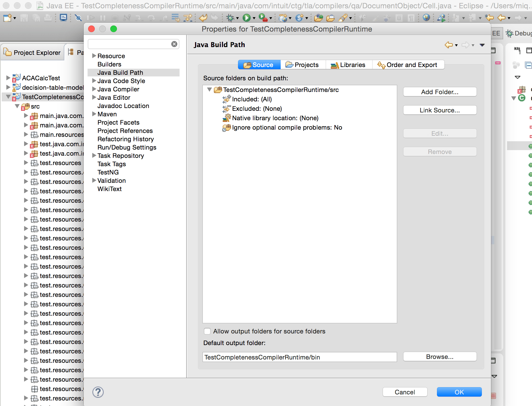Screen dimensions: 532x406
Task: Expand the Java Editor category
Action: (x=94, y=97)
